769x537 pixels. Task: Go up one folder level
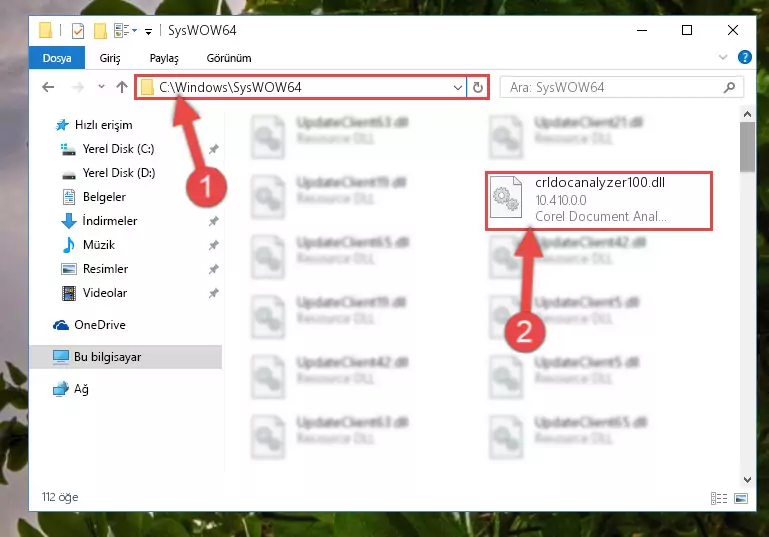(122, 87)
